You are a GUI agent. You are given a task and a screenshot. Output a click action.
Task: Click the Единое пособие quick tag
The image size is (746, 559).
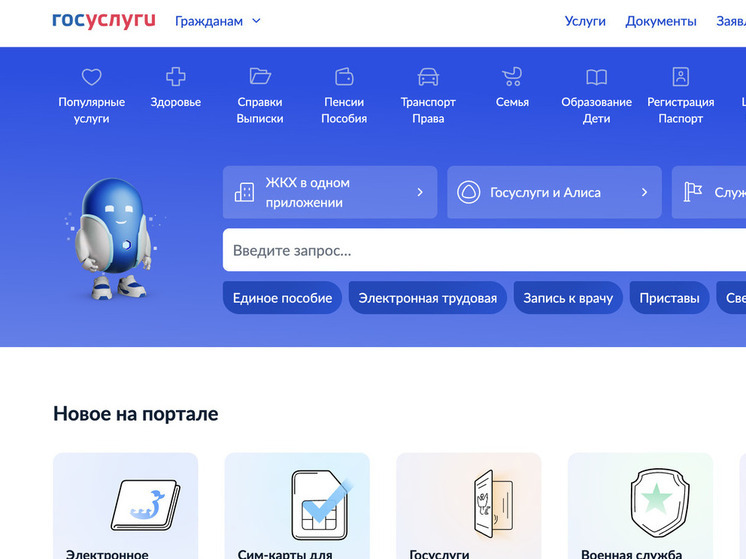point(282,298)
